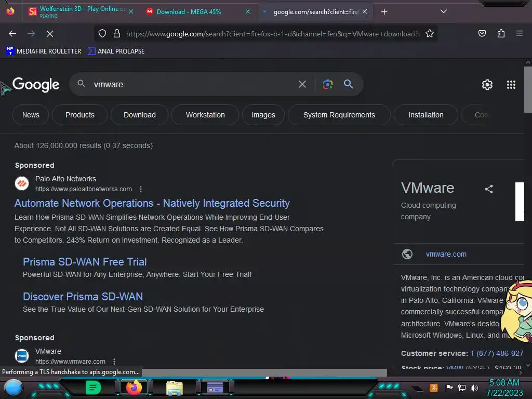Click the Firefox logo in title bar
Image resolution: width=532 pixels, height=399 pixels.
(x=10, y=11)
